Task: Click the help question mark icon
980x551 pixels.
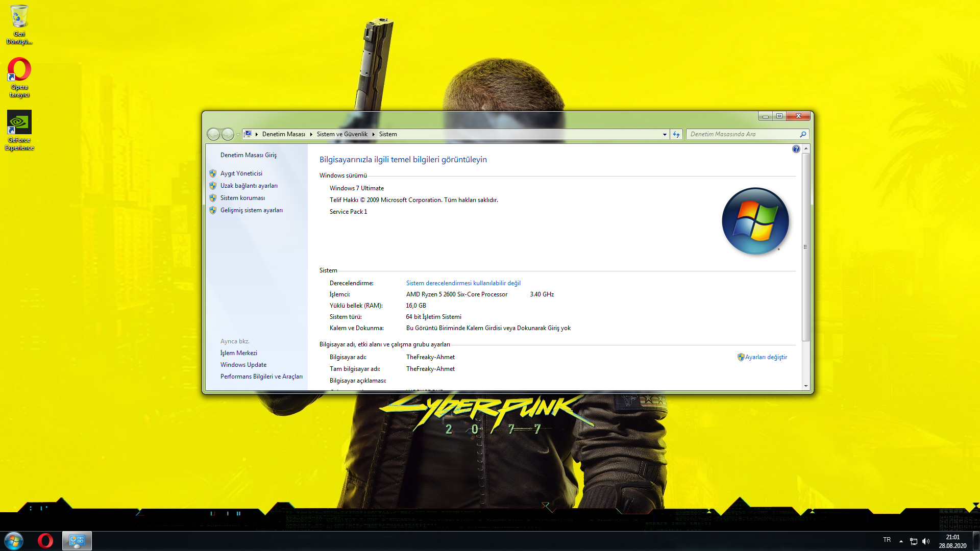Action: (x=796, y=149)
